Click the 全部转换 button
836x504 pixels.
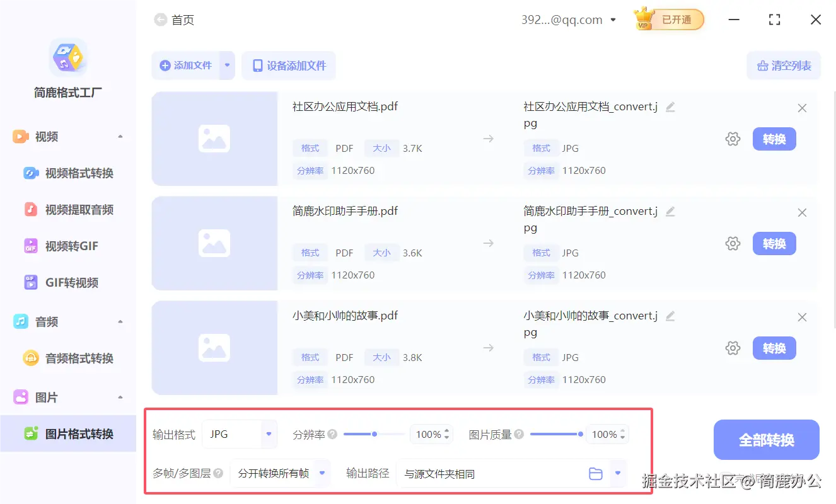(x=767, y=440)
